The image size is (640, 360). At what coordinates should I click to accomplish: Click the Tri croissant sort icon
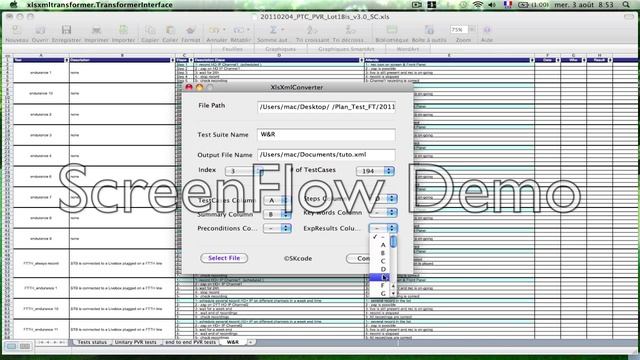(311, 30)
